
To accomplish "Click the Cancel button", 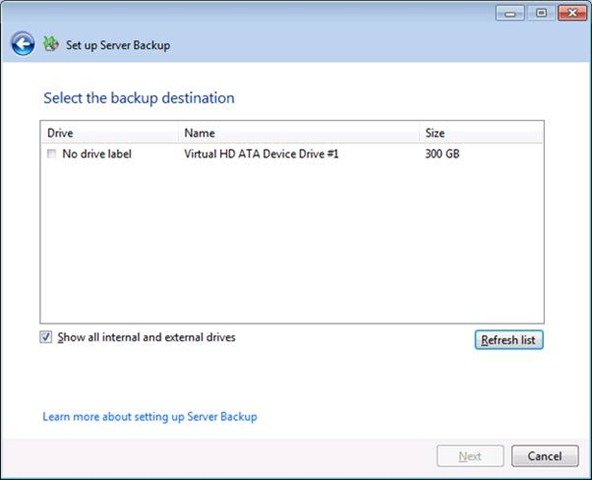I will point(544,456).
